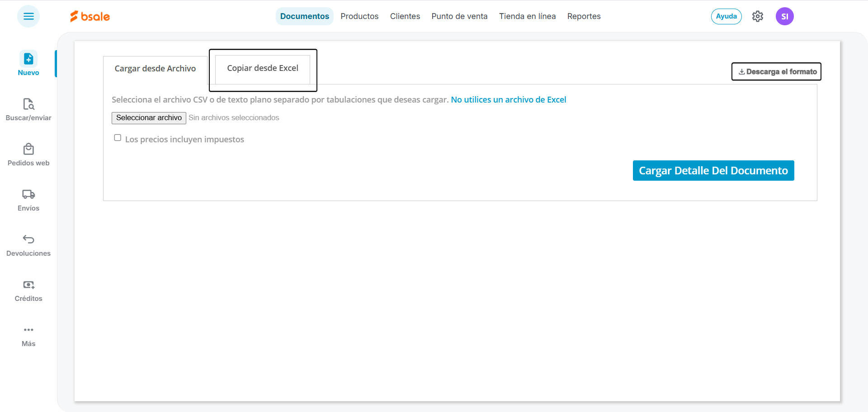
Task: Select Nuevo in the sidebar
Action: coord(28,63)
